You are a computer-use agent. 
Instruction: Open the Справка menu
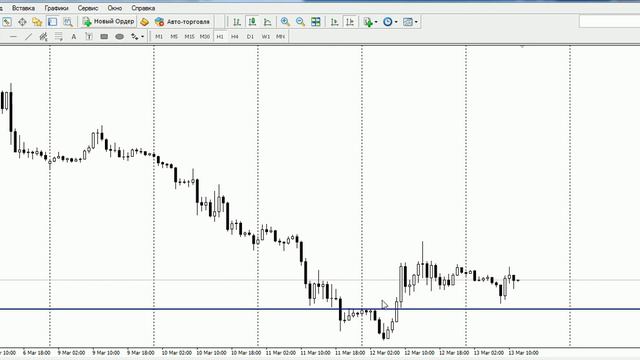(x=143, y=8)
